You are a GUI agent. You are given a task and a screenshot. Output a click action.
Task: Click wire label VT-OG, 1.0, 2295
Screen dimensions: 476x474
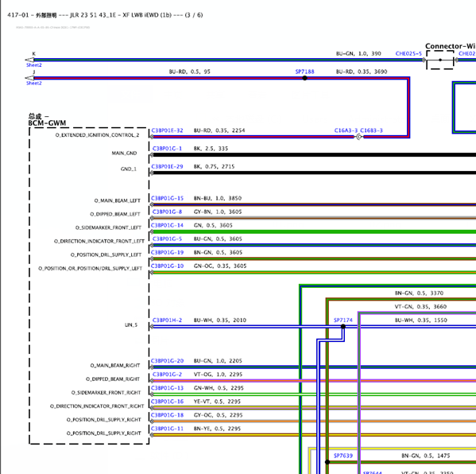coord(218,375)
